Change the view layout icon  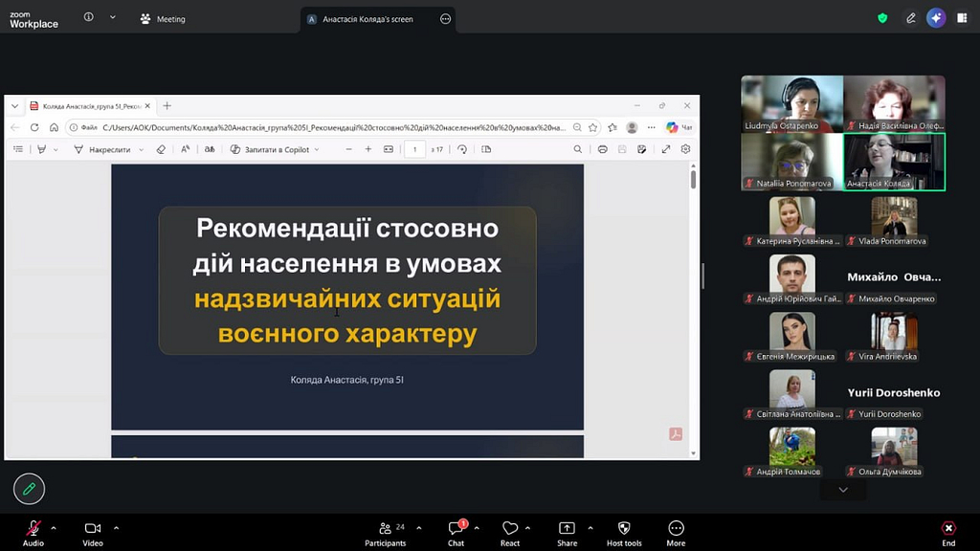pyautogui.click(x=962, y=18)
